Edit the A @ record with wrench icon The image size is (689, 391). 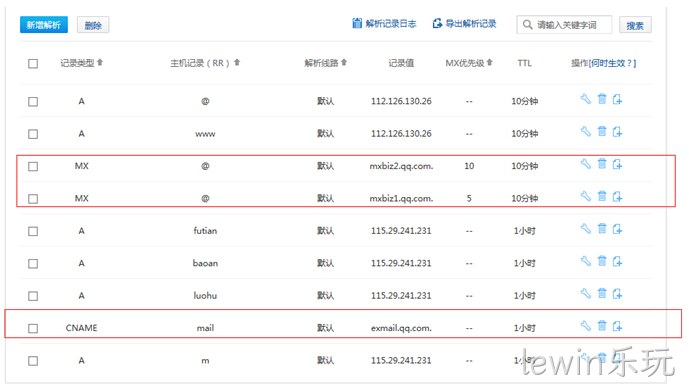tap(585, 99)
